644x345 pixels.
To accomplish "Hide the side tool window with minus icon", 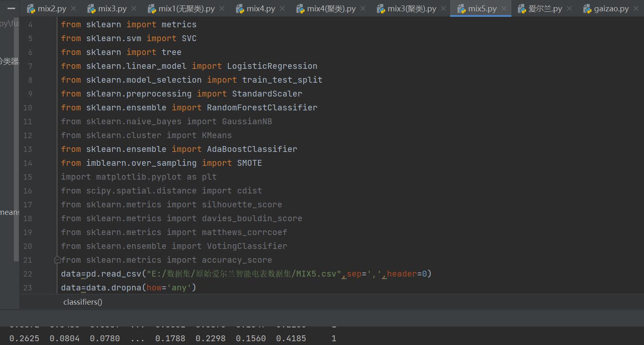I will click(11, 8).
